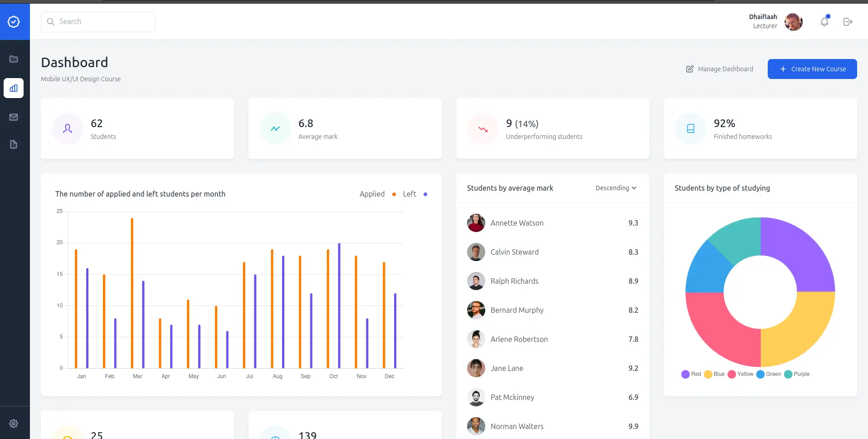
Task: Click the Students person icon
Action: click(68, 128)
